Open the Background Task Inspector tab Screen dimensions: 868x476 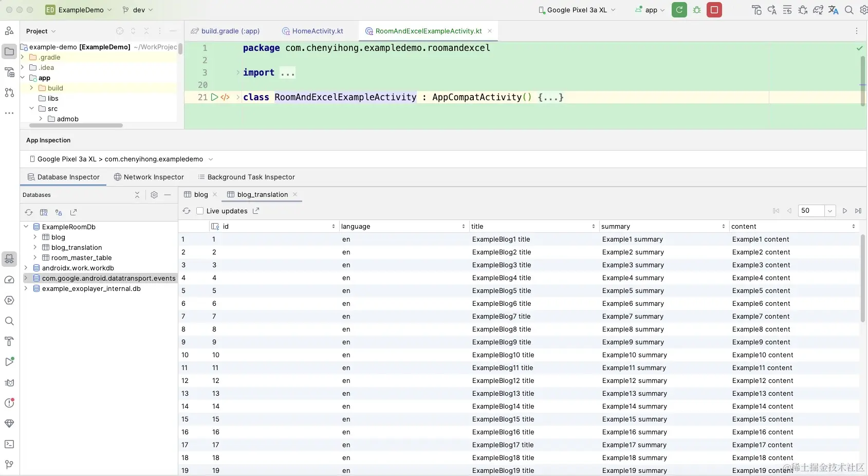(246, 177)
